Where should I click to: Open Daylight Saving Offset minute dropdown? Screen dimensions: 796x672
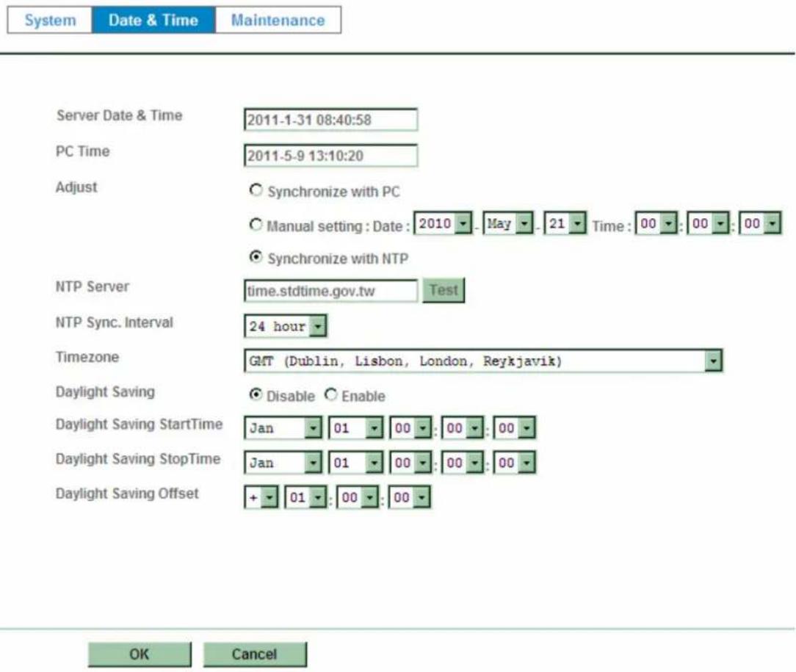pyautogui.click(x=358, y=497)
